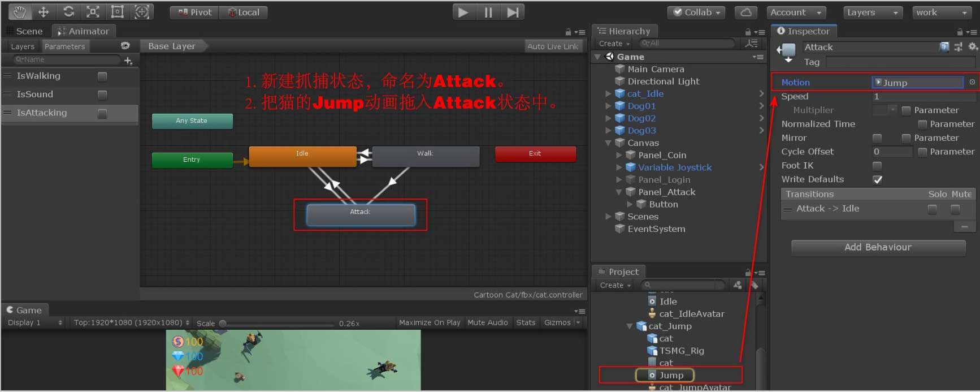Remove transition with minus button
Screen dimensions: 980x392
pyautogui.click(x=964, y=226)
